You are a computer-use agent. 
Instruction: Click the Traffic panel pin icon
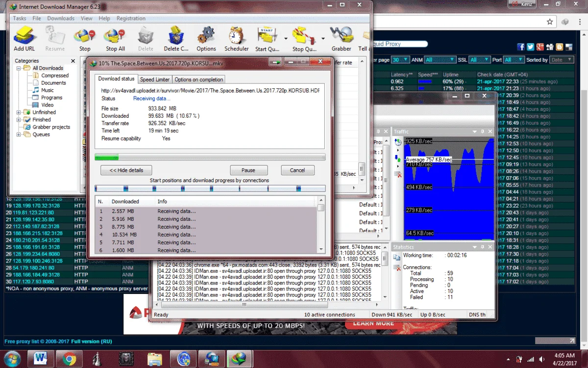tap(483, 131)
